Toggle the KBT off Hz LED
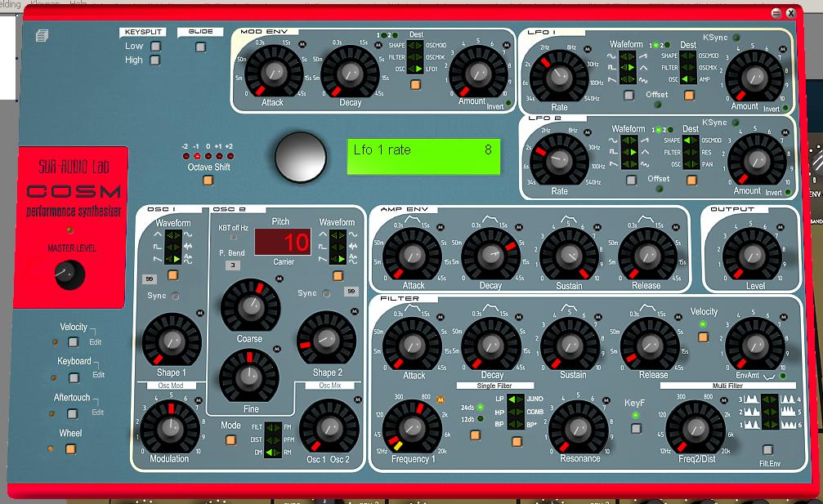 tap(234, 237)
